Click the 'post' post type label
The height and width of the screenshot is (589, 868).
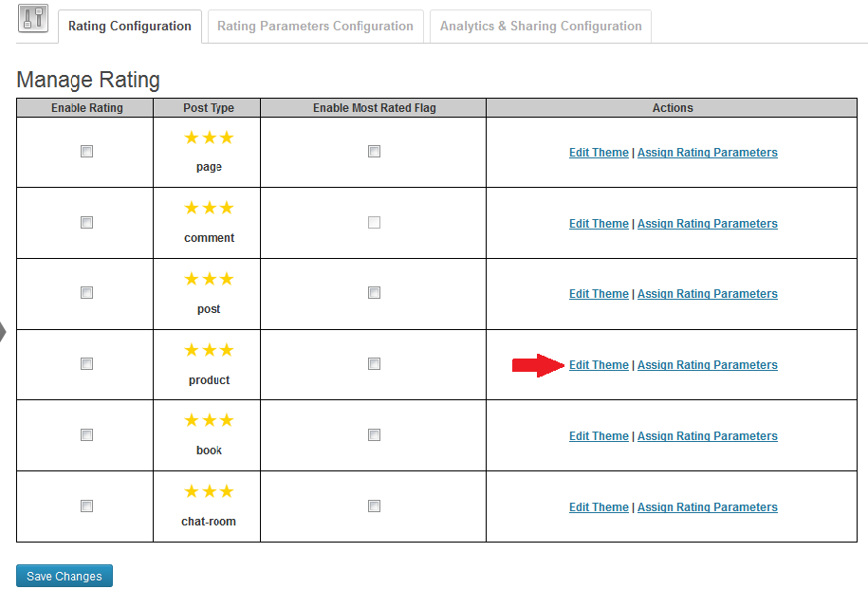point(209,309)
